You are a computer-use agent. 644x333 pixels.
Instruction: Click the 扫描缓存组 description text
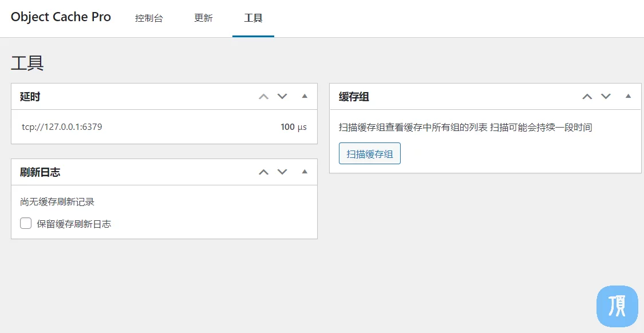[465, 127]
